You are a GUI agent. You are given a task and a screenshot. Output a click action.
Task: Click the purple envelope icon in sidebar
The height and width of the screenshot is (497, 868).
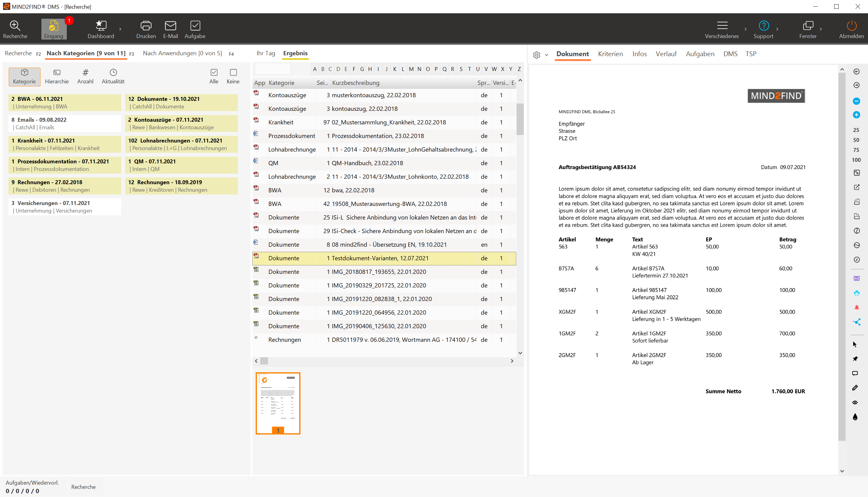tap(857, 278)
